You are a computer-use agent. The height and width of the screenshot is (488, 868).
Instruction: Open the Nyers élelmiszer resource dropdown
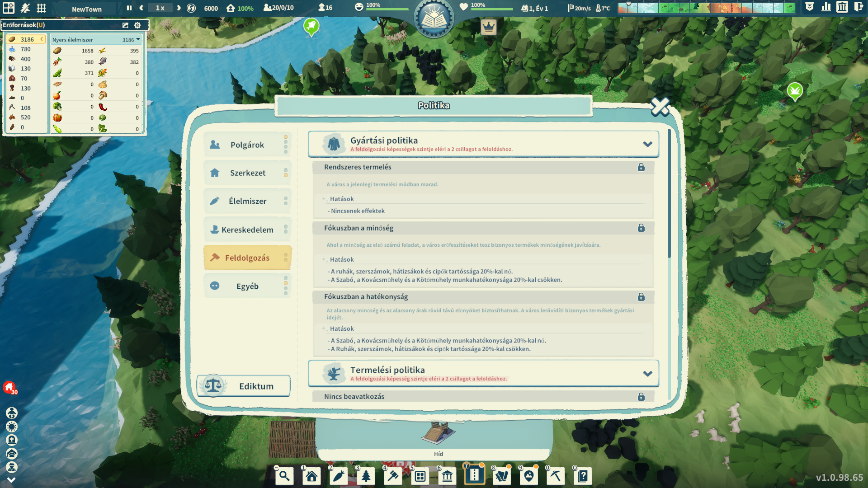[138, 40]
